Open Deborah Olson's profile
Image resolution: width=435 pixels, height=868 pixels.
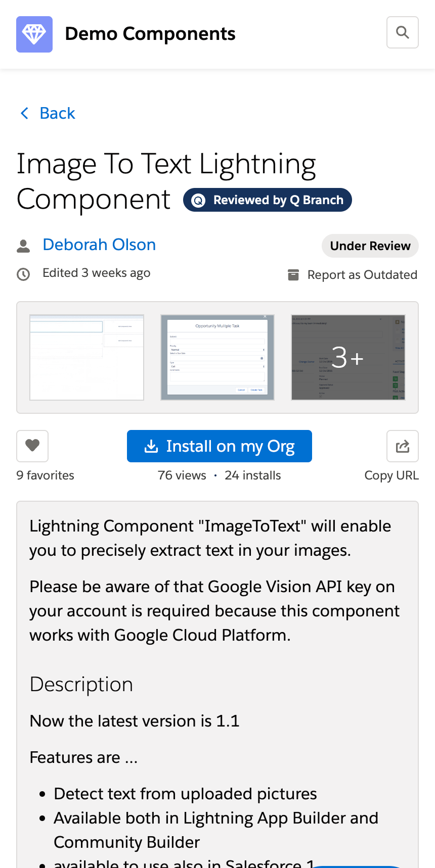coord(99,245)
